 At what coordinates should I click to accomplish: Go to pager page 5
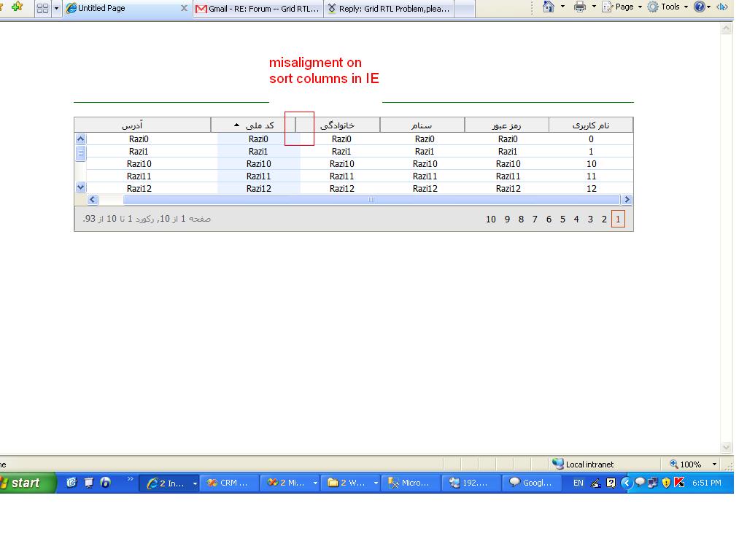click(562, 219)
